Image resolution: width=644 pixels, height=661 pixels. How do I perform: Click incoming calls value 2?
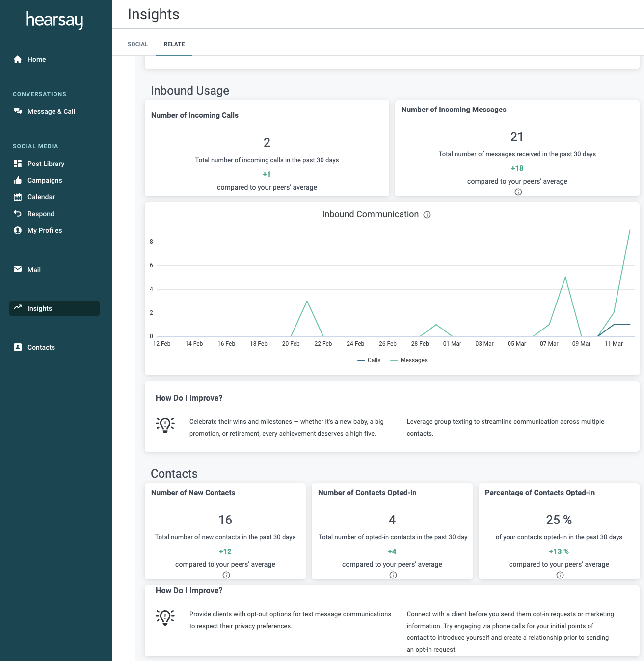(x=267, y=142)
